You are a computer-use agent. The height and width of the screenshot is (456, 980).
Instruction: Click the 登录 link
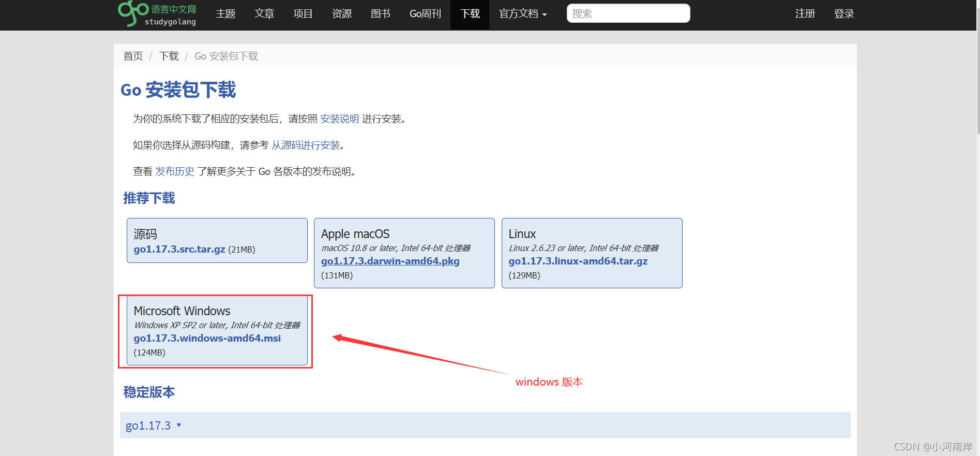coord(844,14)
